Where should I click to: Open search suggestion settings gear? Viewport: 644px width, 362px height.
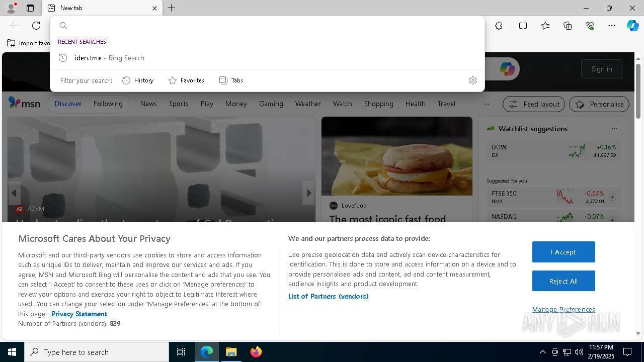tap(472, 80)
